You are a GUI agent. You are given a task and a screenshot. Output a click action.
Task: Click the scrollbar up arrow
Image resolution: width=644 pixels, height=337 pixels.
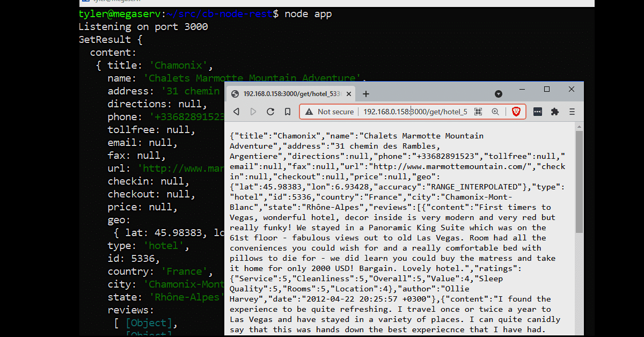pos(579,126)
